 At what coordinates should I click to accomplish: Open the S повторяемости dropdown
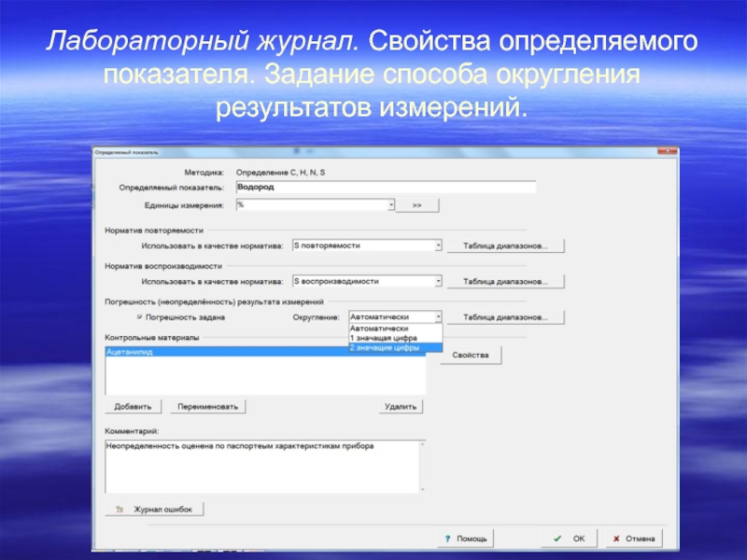(x=438, y=246)
